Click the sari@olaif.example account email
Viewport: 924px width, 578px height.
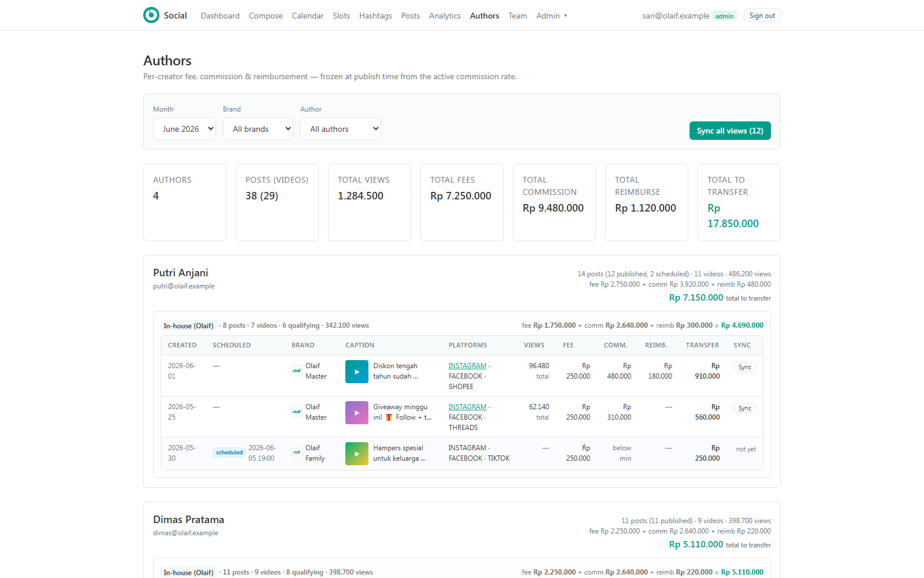click(676, 16)
